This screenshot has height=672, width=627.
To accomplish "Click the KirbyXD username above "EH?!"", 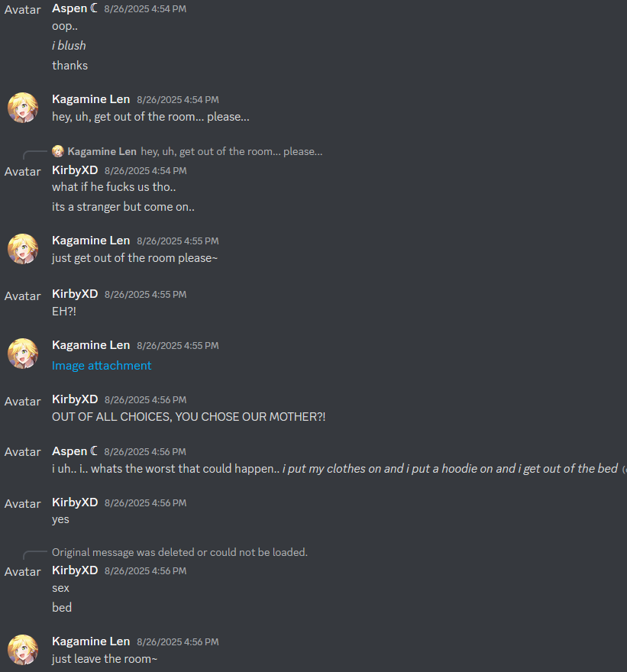I will (x=75, y=294).
